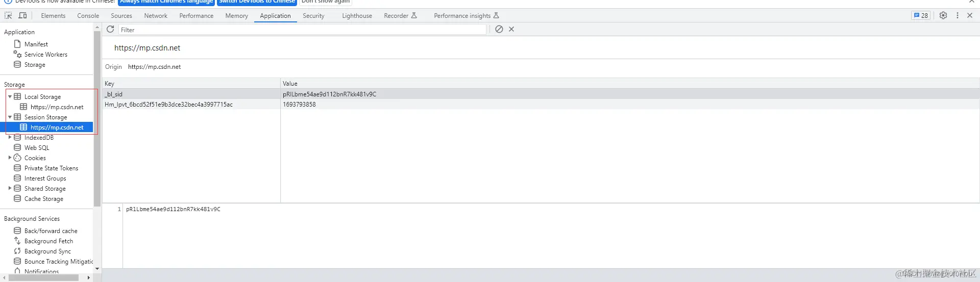Click the Back/forward cache icon
Image resolution: width=980 pixels, height=282 pixels.
[x=17, y=230]
